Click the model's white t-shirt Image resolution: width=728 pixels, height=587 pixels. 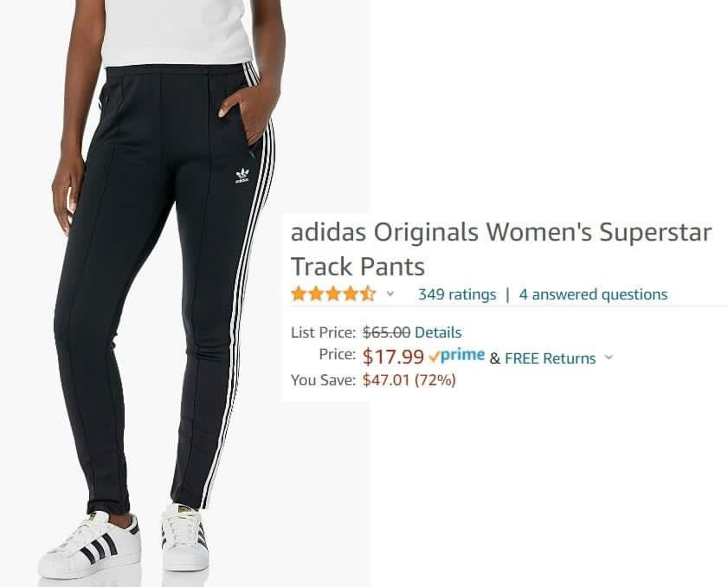tap(177, 31)
